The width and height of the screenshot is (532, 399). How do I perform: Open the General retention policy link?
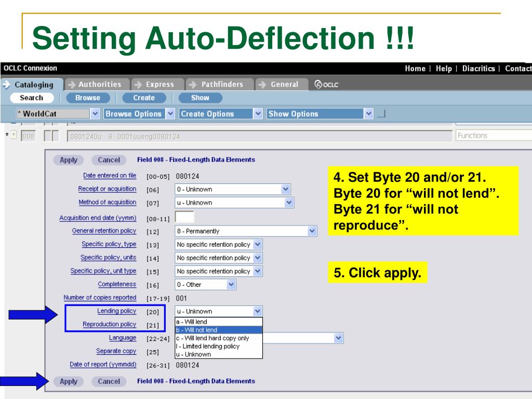[104, 231]
